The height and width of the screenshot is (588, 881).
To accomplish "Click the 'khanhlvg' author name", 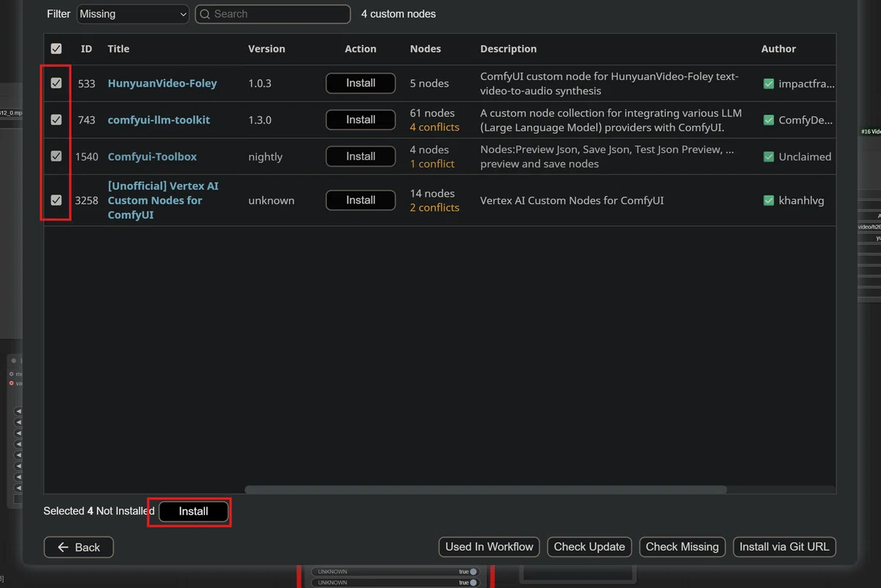I will click(x=801, y=200).
